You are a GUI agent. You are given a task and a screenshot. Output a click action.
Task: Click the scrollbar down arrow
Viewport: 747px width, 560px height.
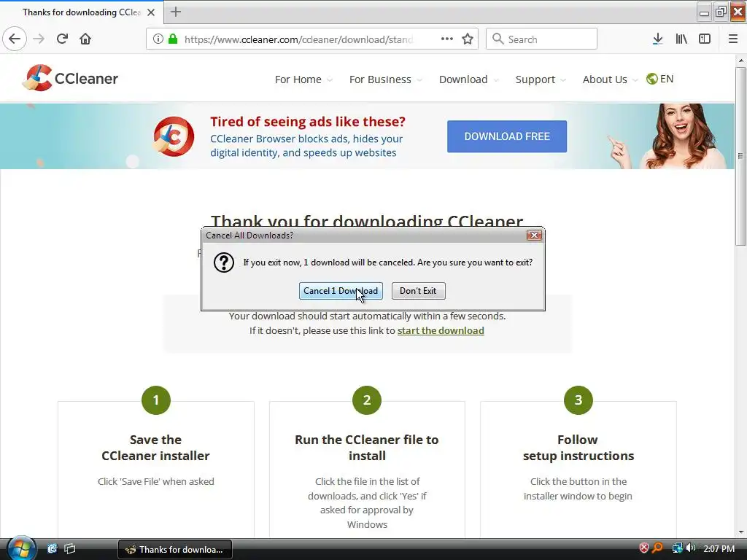tap(740, 532)
